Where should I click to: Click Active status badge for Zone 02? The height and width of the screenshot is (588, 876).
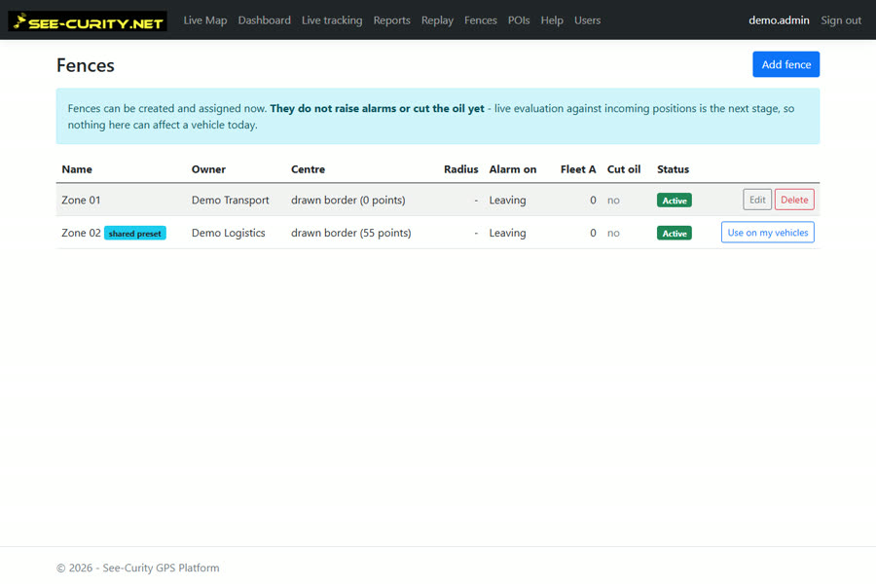click(x=675, y=233)
